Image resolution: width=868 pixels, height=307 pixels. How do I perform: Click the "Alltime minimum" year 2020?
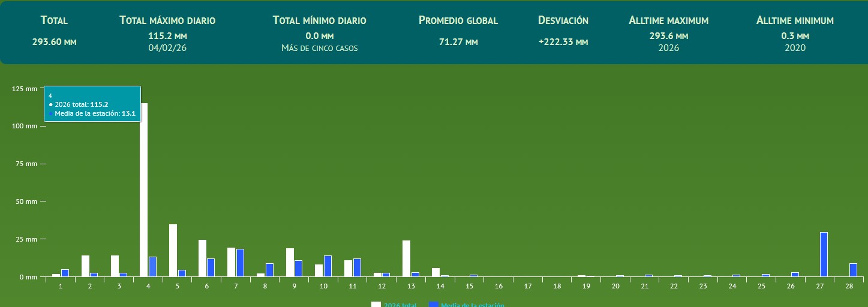(795, 48)
